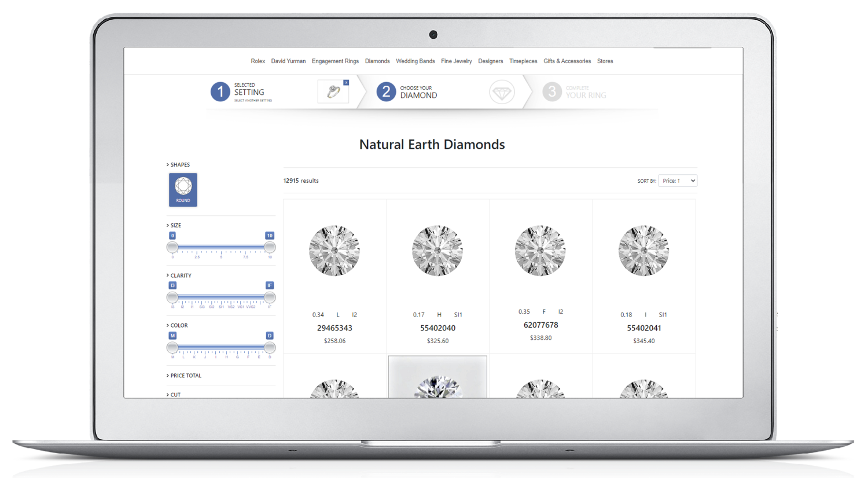Image resolution: width=868 pixels, height=478 pixels.
Task: Open diamond listing 29465343
Action: [x=334, y=328]
